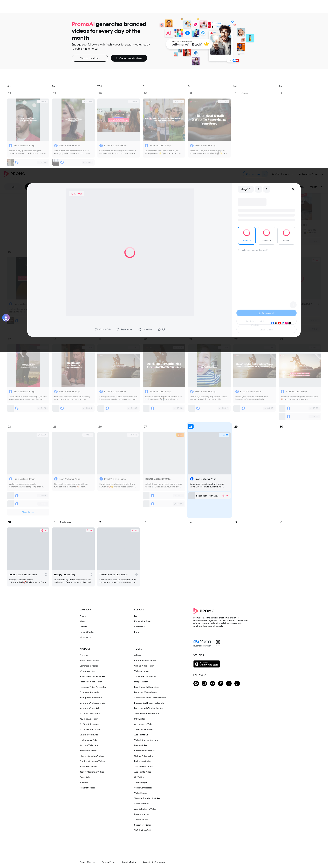This screenshot has width=328, height=868.
Task: Open the Create New dropdown arrow
Action: click(x=265, y=174)
